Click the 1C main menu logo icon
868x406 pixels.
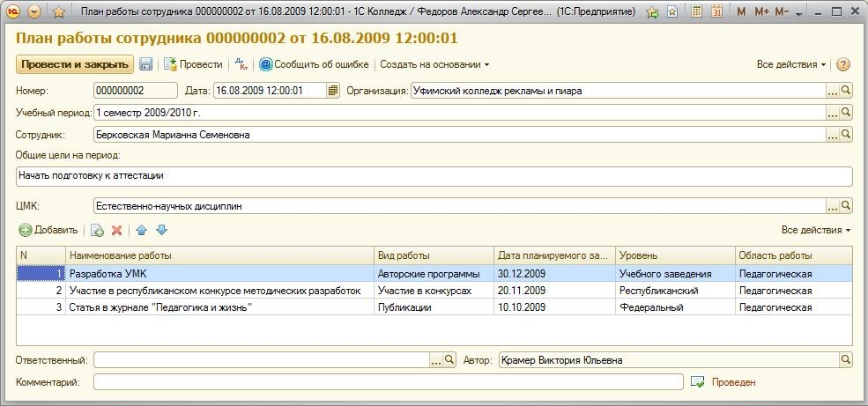[15, 11]
